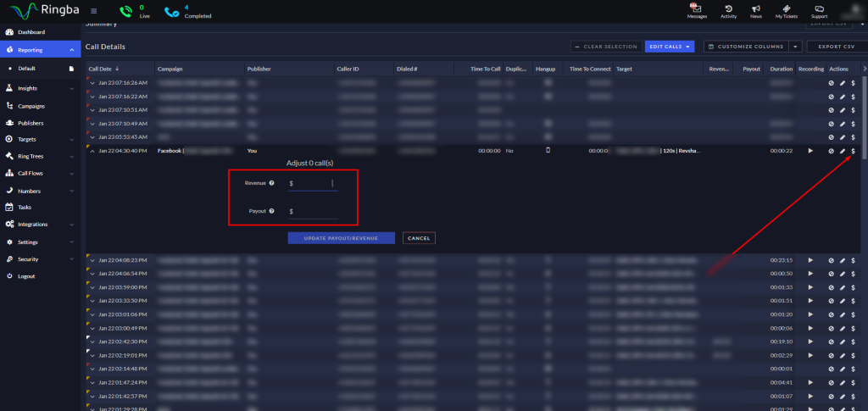Click pencil edit icon for Jan 23 07:16:26 AM call
The image size is (868, 411).
click(842, 83)
